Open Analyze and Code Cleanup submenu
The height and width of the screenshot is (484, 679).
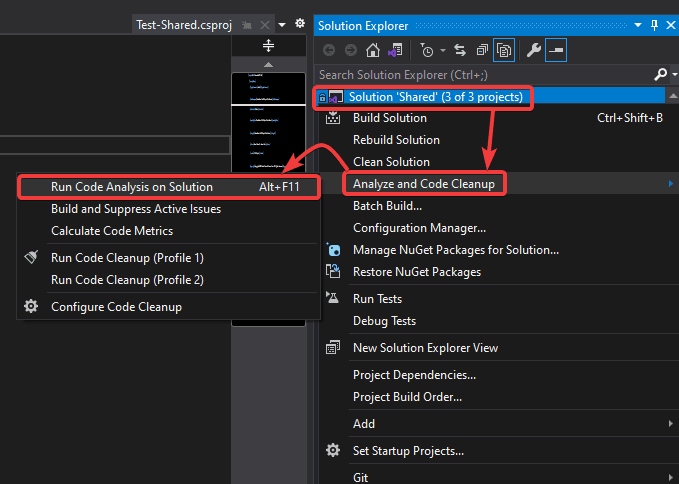point(424,184)
